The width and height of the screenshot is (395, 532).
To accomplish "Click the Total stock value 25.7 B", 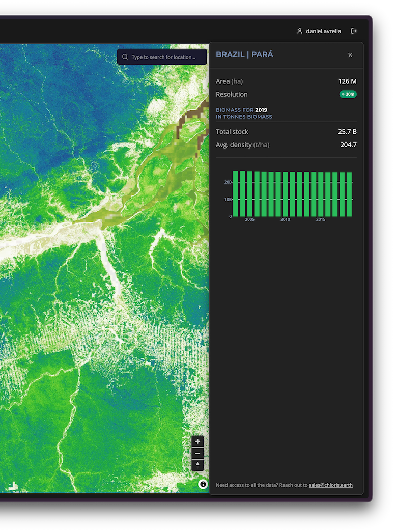I will pos(347,132).
